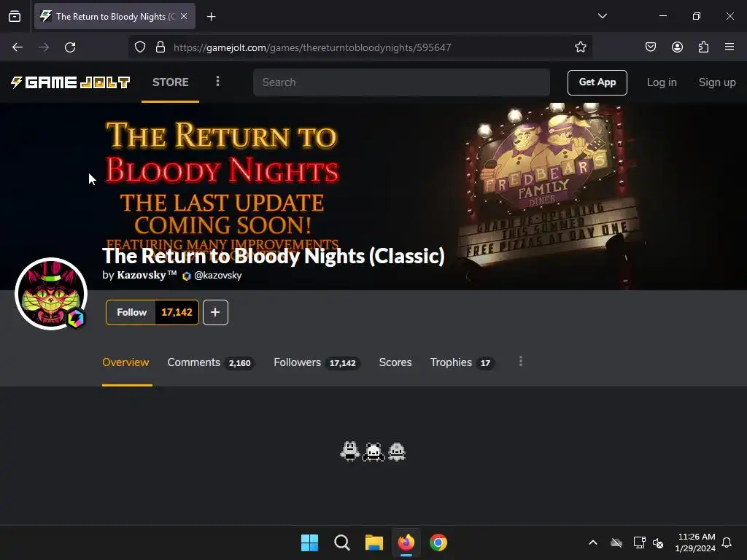Open browser extensions puzzle icon
This screenshot has height=560, width=747.
click(703, 47)
